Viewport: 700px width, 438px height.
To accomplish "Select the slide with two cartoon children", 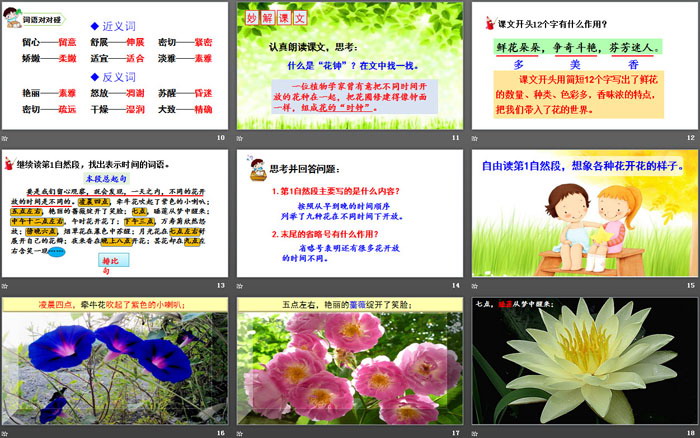I will point(585,213).
